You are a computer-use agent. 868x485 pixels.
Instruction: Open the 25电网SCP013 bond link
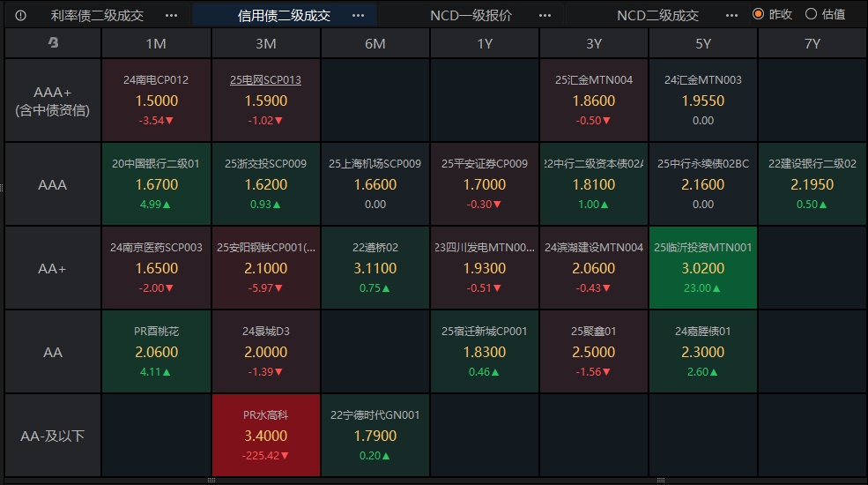tap(266, 79)
